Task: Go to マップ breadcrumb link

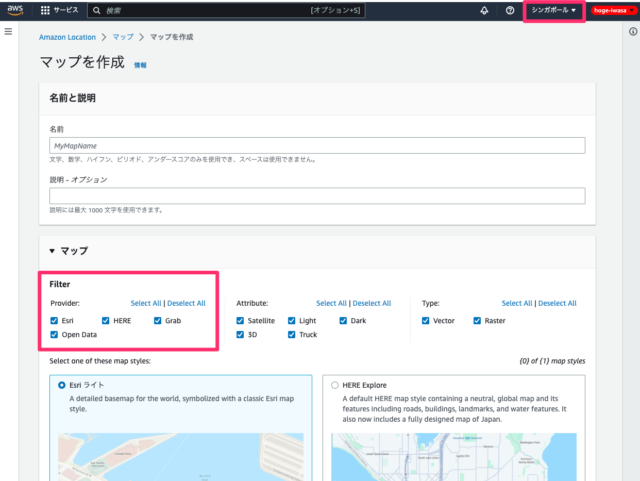Action: tap(123, 37)
